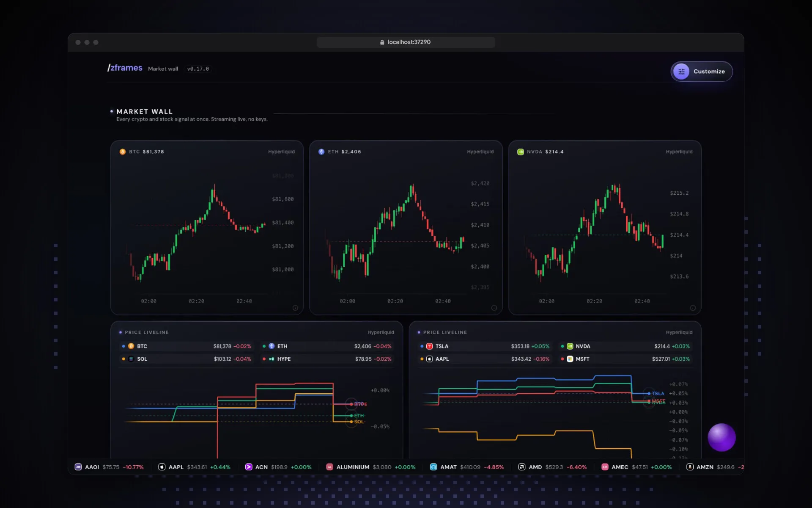Select the BTC row in crypto liveline
The width and height of the screenshot is (812, 508).
click(187, 346)
